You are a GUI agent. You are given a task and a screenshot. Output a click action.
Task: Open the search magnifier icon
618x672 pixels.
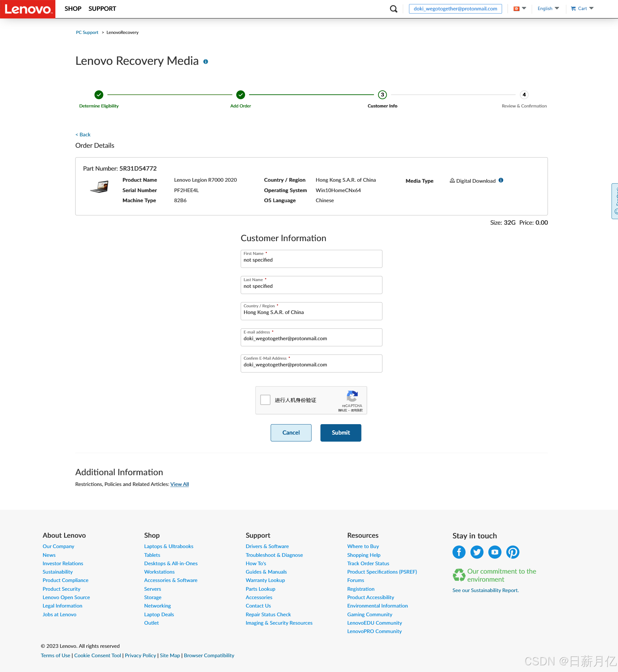click(x=393, y=9)
